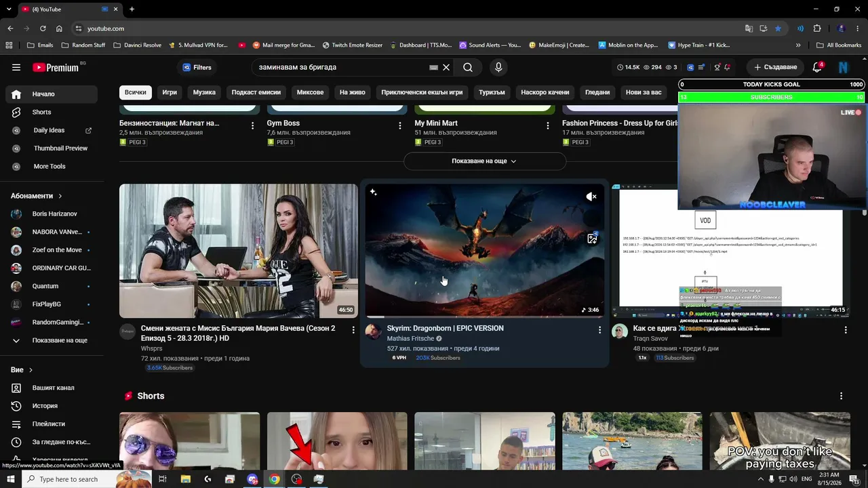The height and width of the screenshot is (488, 868).
Task: Open the Windows Start menu
Action: coord(11,479)
